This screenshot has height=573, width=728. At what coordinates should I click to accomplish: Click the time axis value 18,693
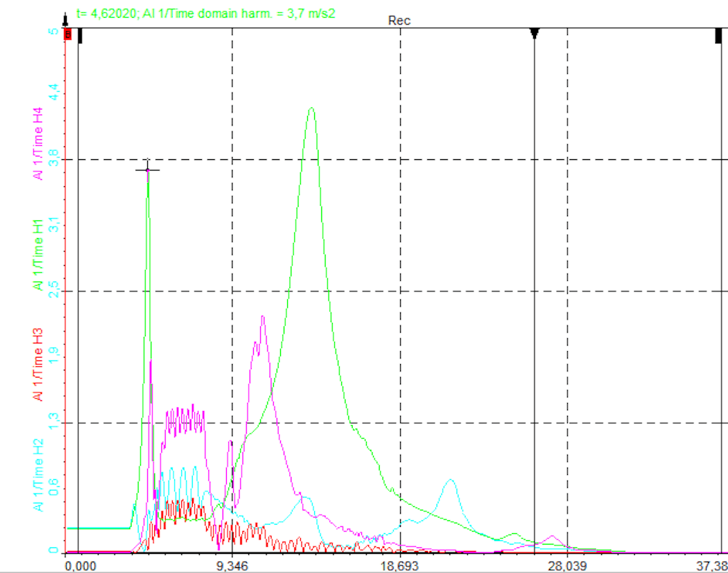[x=400, y=566]
